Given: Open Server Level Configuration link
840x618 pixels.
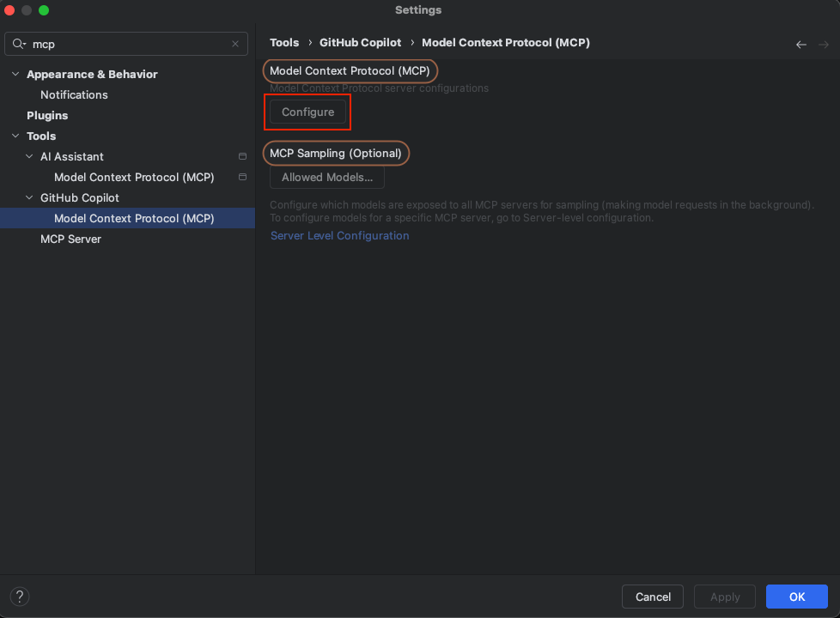Looking at the screenshot, I should point(339,236).
